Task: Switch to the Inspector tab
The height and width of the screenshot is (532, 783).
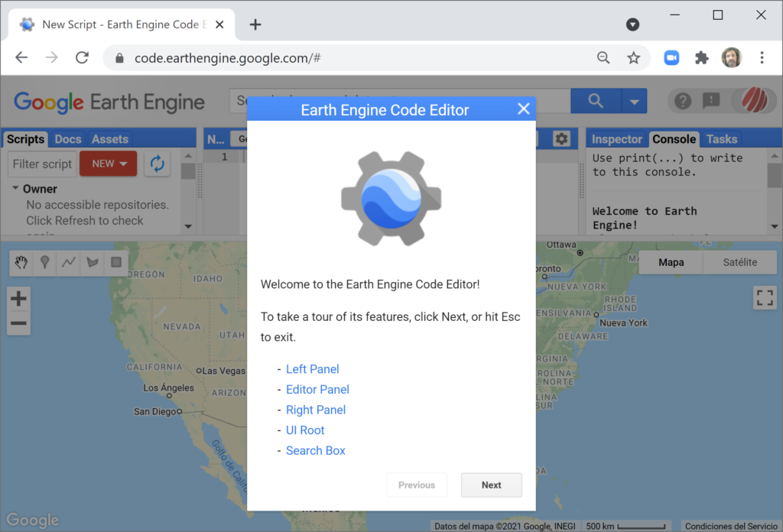Action: point(617,139)
